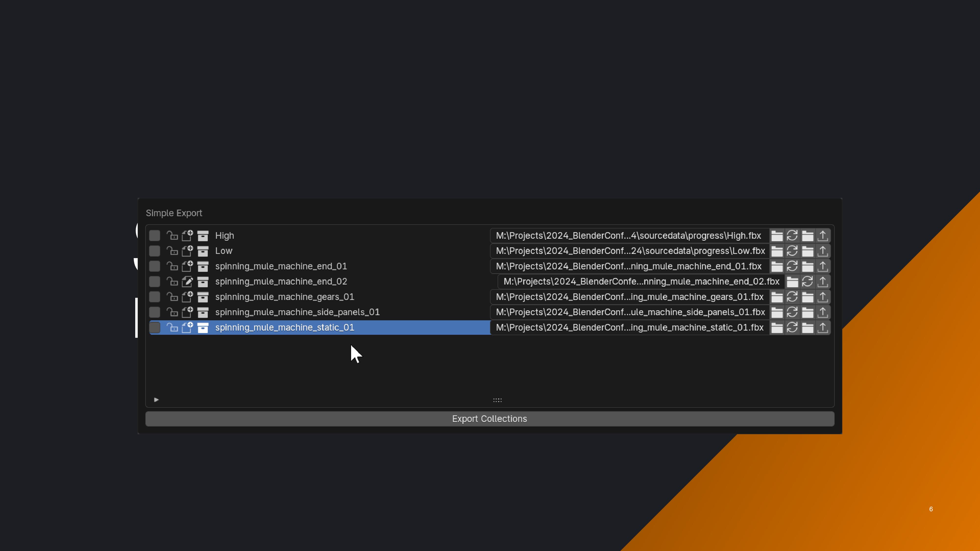This screenshot has width=980, height=551.
Task: Click the High.fbx export path field
Action: point(630,236)
